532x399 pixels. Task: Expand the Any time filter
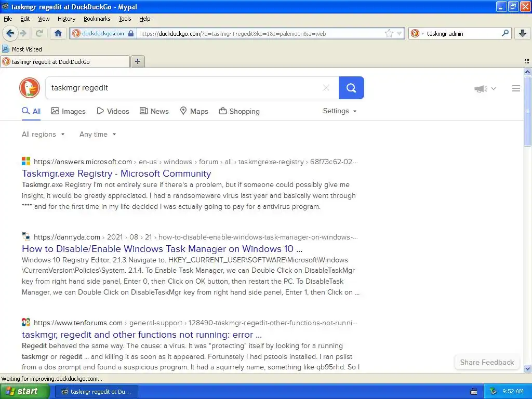point(98,135)
